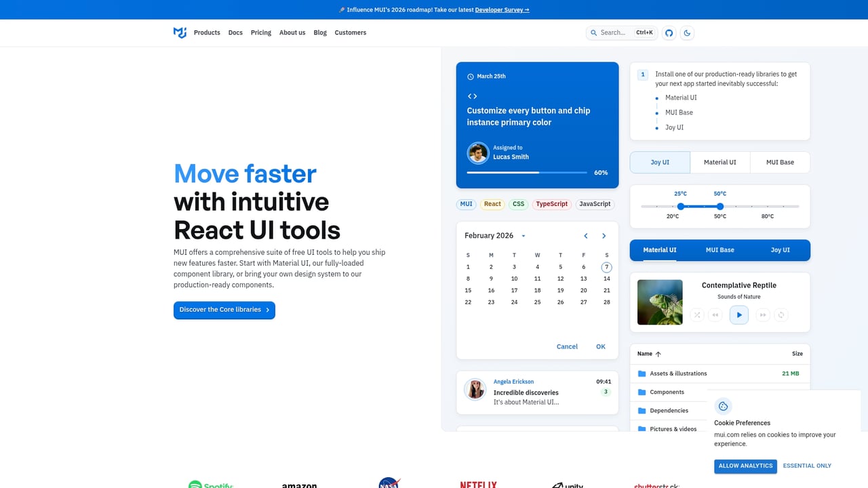This screenshot has height=488, width=868.
Task: Click the cookie icon in Cookie Preferences
Action: [723, 406]
